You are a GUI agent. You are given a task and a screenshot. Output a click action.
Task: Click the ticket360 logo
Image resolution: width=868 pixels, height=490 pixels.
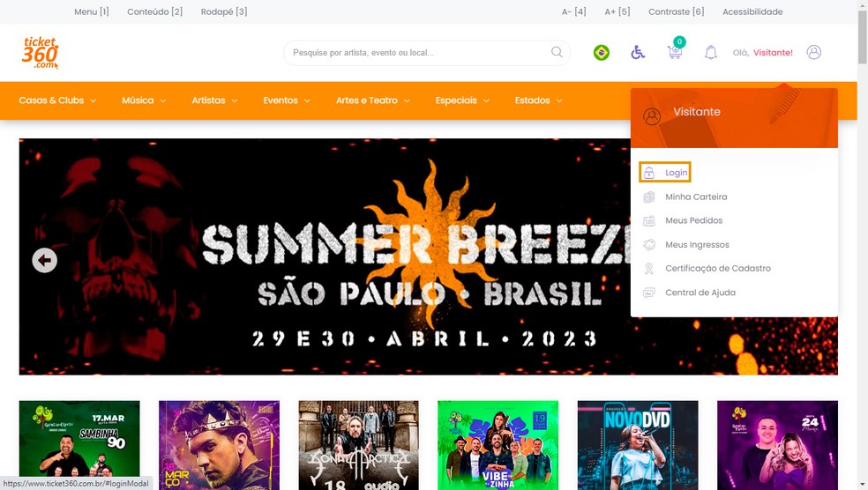click(40, 53)
